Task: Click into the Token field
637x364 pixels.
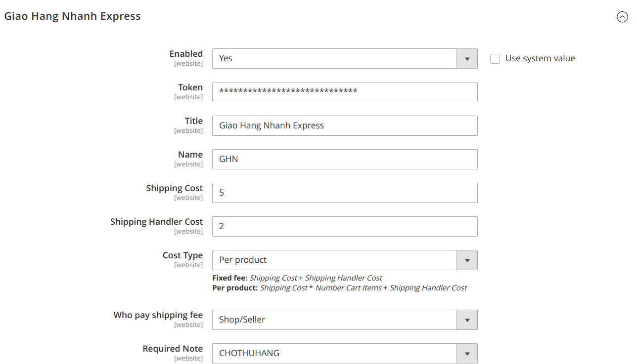Action: pos(345,92)
